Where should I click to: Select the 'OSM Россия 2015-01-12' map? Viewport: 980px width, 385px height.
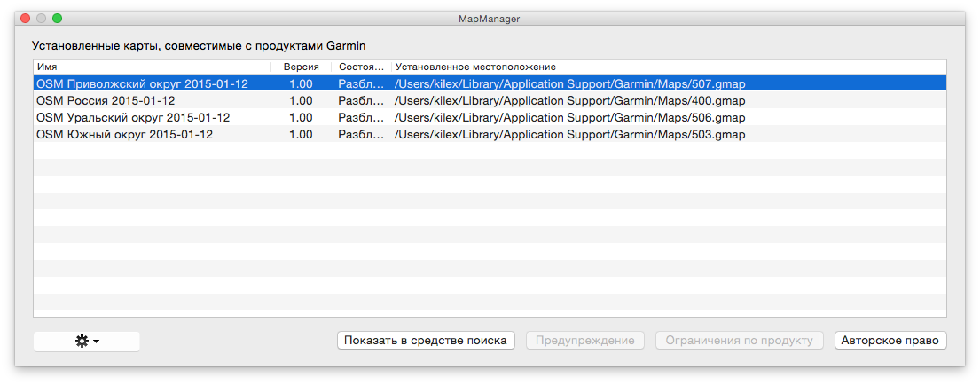tap(490, 100)
